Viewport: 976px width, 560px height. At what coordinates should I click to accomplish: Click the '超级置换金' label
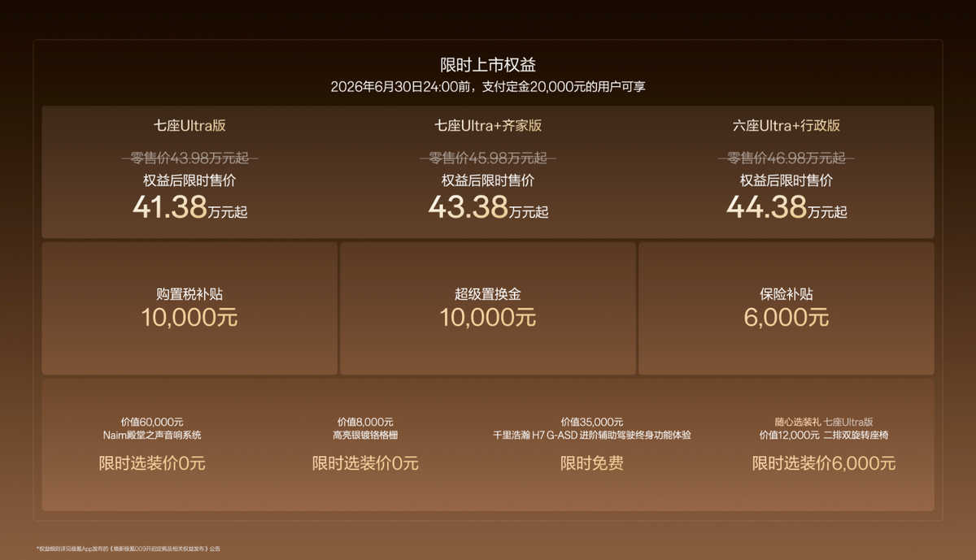488,294
